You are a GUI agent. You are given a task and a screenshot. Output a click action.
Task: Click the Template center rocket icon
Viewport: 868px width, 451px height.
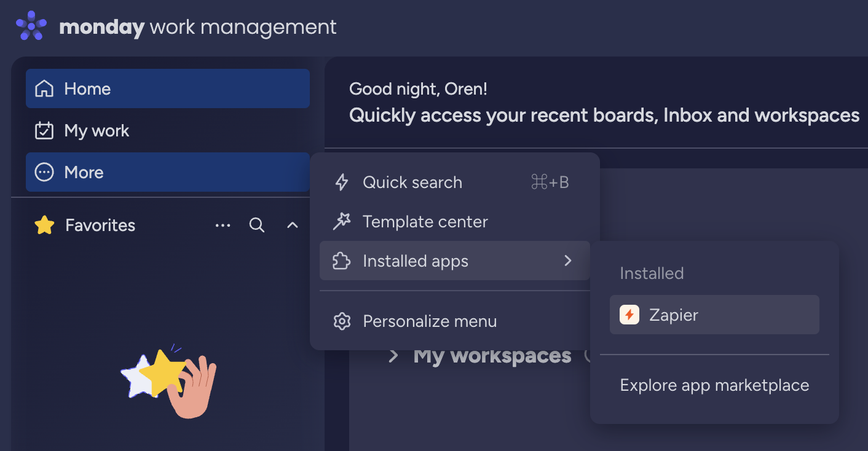[x=341, y=221]
